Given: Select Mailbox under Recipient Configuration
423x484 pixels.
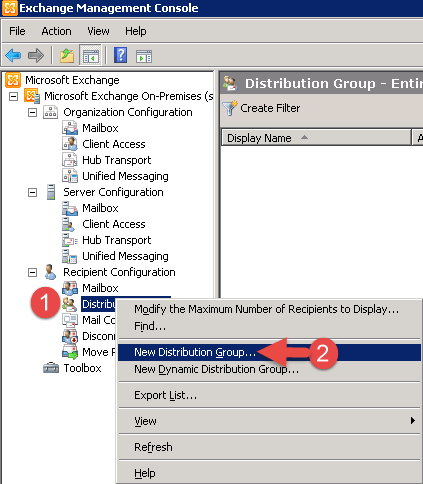Looking at the screenshot, I should pos(100,288).
